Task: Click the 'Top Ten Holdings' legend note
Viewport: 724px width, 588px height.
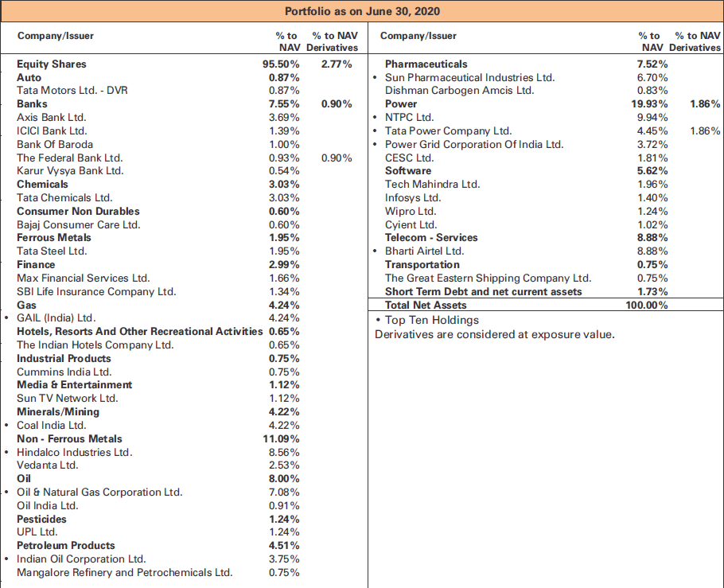Action: tap(432, 320)
